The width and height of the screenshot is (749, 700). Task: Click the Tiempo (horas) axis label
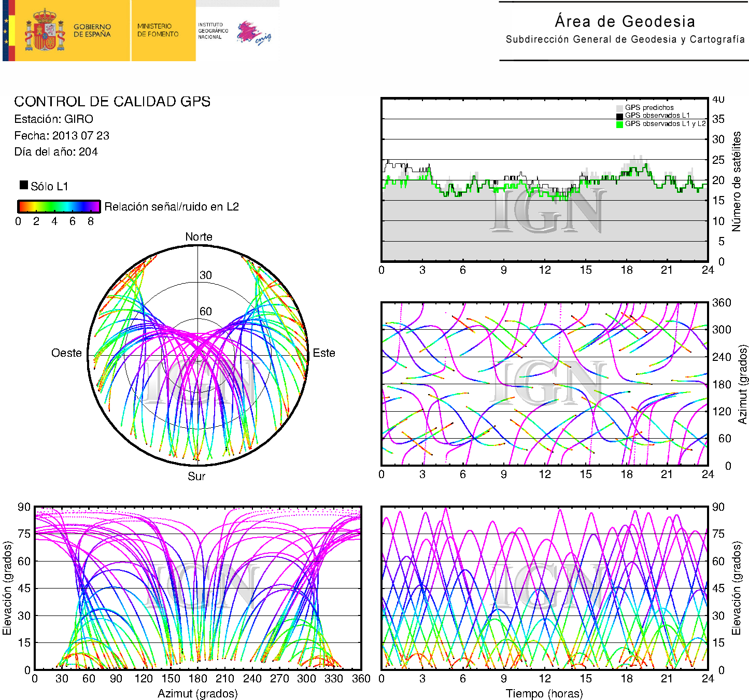(x=544, y=694)
